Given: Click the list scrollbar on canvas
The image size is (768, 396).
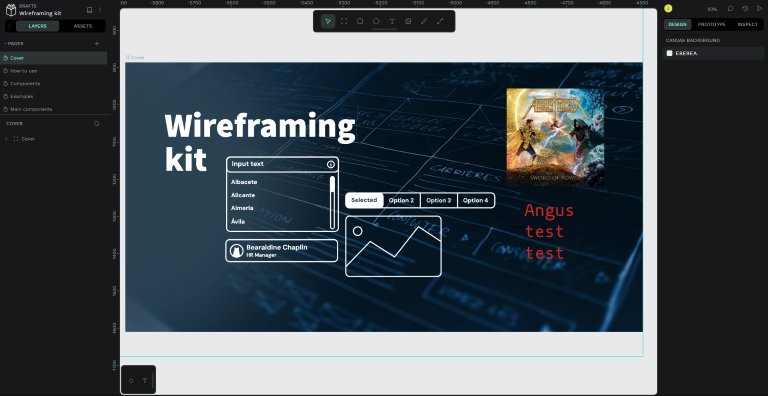Looking at the screenshot, I should pyautogui.click(x=333, y=202).
